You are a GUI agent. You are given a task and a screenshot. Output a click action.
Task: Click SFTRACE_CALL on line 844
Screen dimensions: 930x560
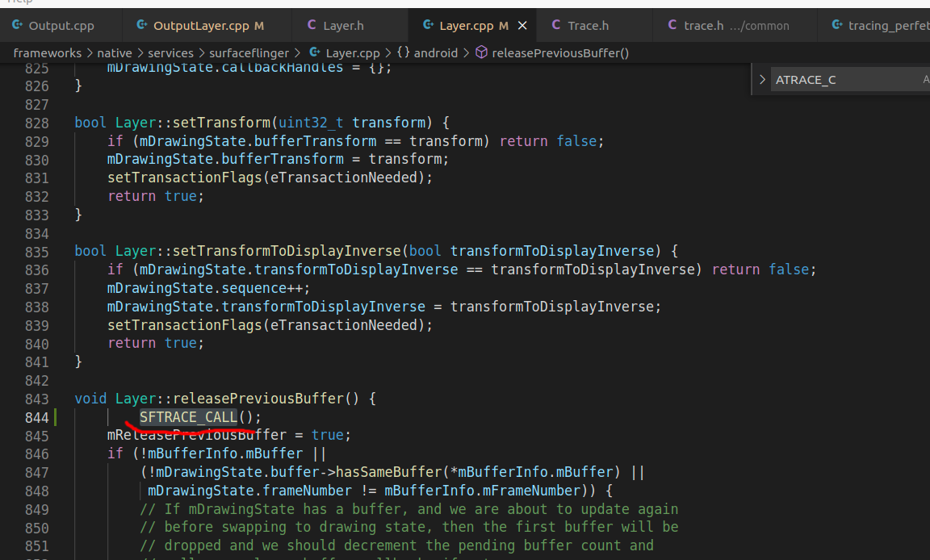click(x=189, y=417)
